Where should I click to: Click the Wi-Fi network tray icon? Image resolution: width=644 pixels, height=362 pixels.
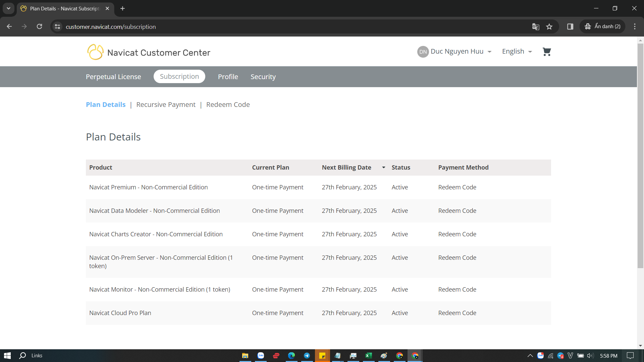click(550, 356)
